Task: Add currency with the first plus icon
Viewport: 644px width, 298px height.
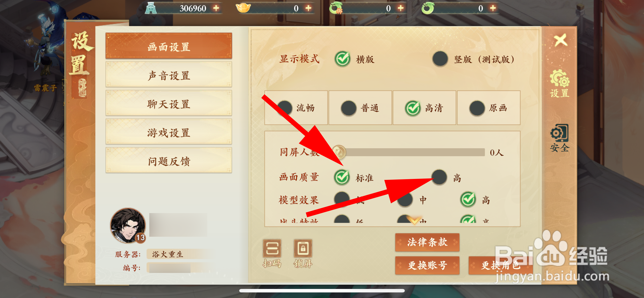Action: tap(216, 8)
